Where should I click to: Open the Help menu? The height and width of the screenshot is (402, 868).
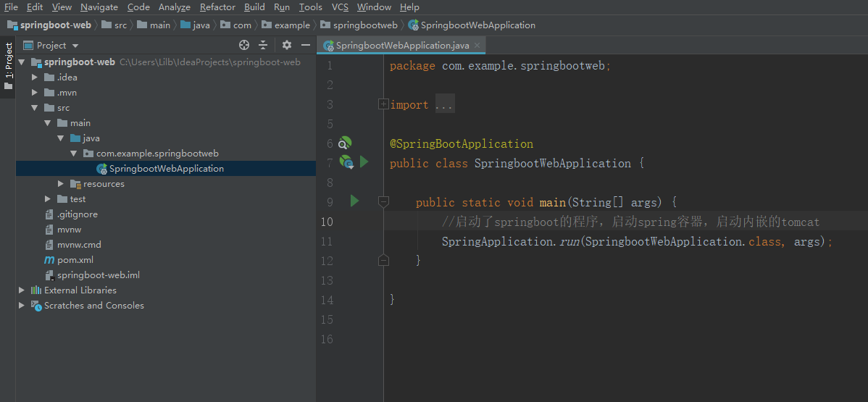[409, 7]
